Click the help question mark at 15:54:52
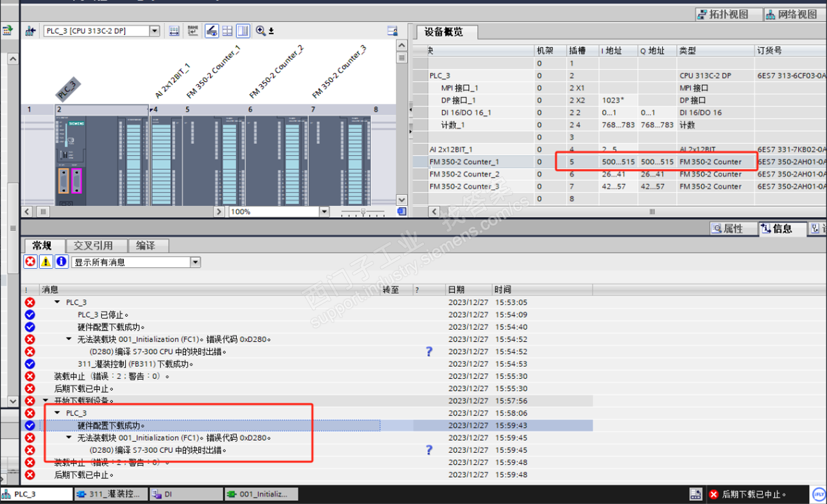The image size is (827, 504). coord(429,351)
